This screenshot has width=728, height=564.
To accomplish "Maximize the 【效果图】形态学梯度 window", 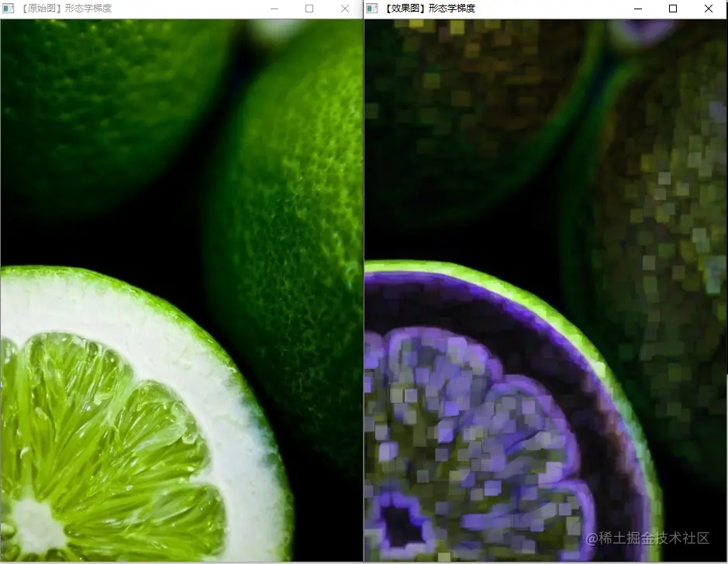I will pyautogui.click(x=673, y=9).
